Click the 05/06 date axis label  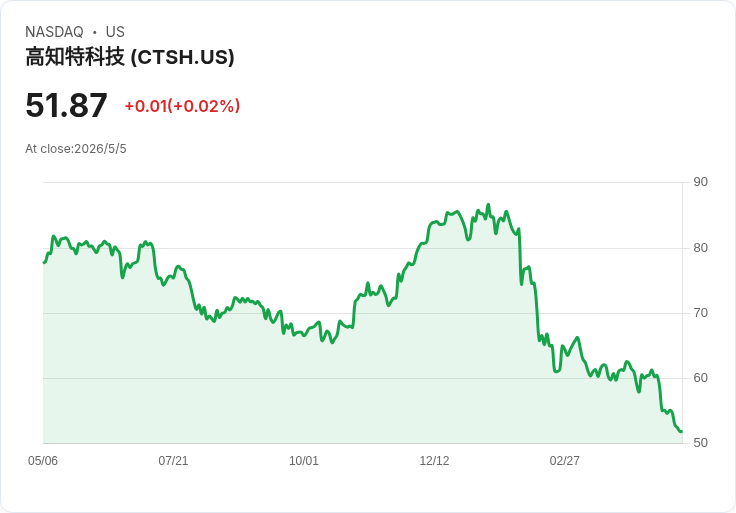point(43,460)
